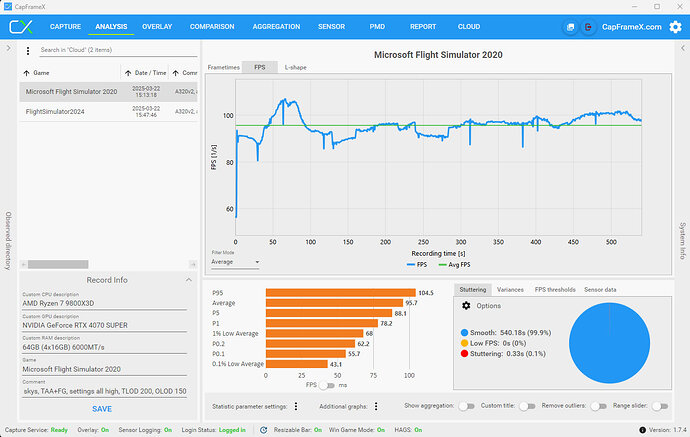Select the Stuttering tab
The height and width of the screenshot is (437, 690).
click(x=473, y=290)
